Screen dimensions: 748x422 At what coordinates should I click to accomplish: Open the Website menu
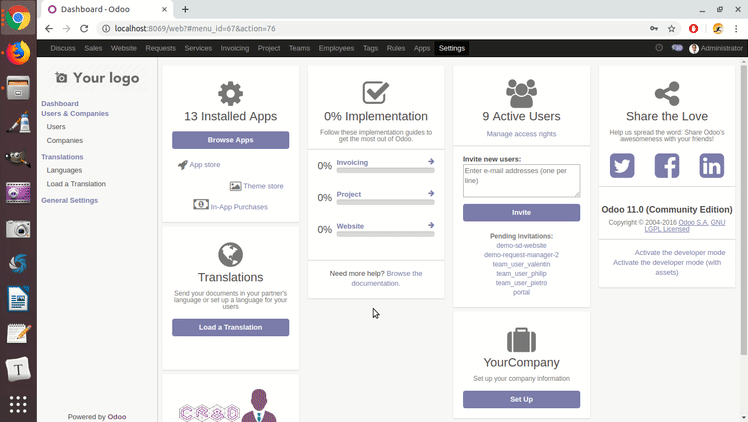[124, 48]
